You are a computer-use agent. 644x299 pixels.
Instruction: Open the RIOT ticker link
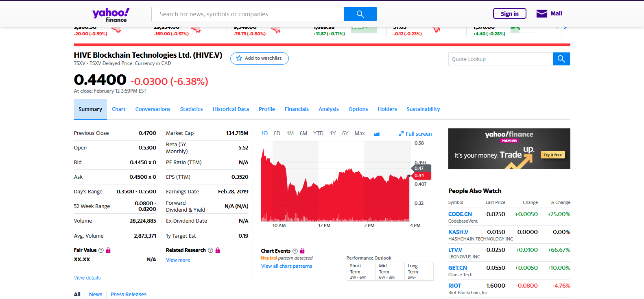point(454,286)
